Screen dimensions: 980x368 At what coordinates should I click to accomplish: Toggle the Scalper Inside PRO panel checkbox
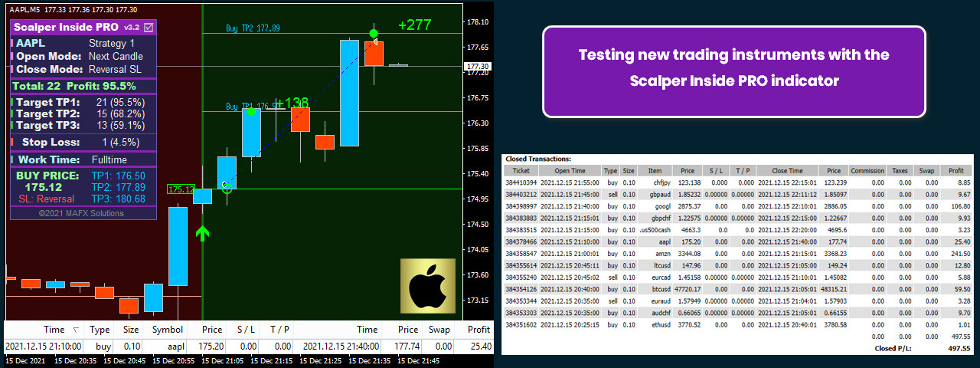click(149, 27)
